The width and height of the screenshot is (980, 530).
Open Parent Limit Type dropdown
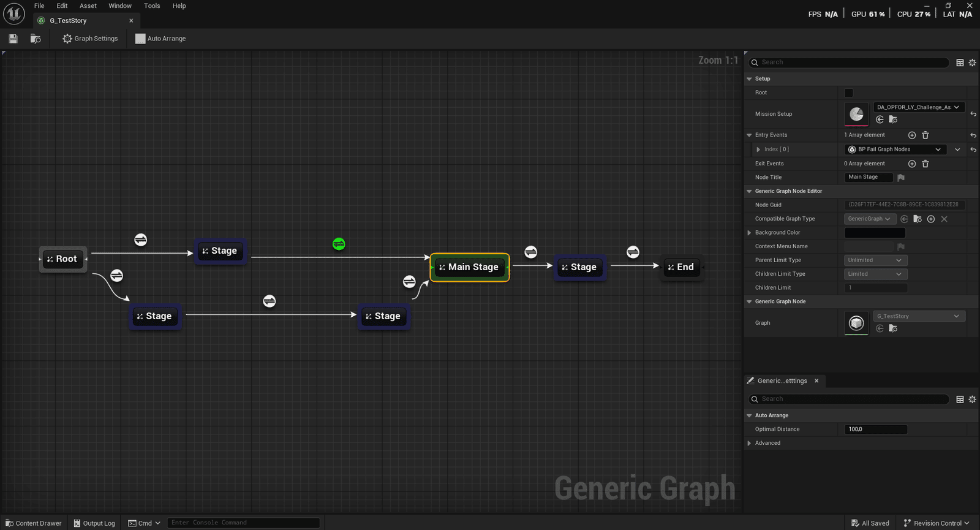tap(876, 260)
